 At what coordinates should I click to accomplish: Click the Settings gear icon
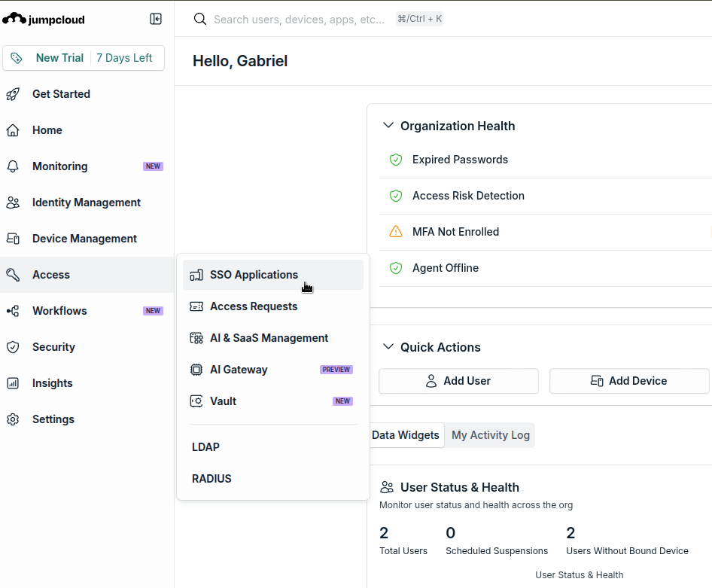[13, 419]
